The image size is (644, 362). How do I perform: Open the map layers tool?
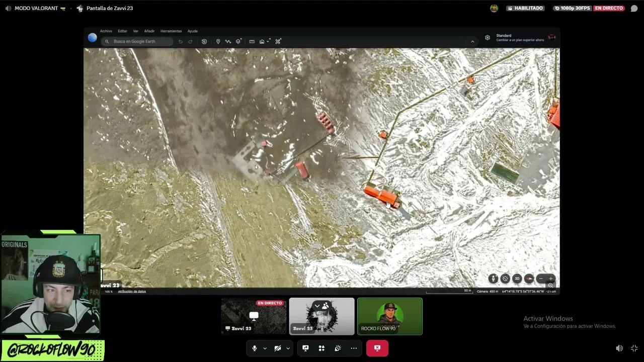(238, 41)
